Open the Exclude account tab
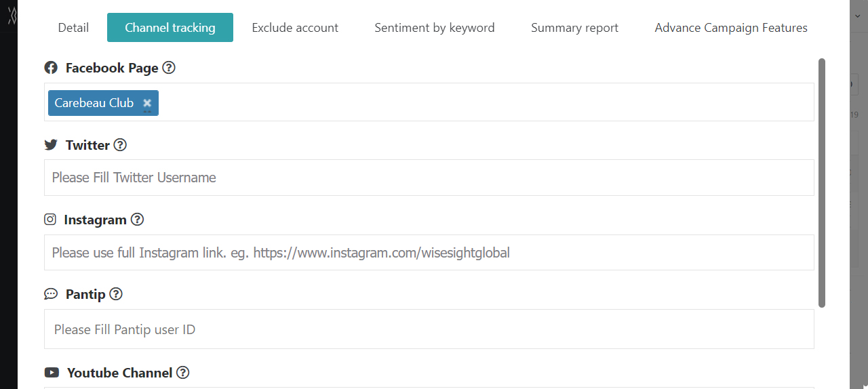 (295, 28)
